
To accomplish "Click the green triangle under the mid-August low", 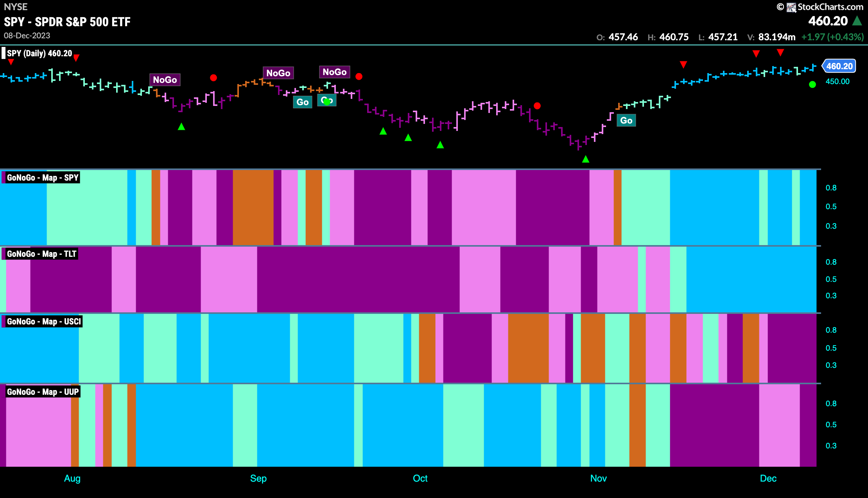I will click(x=181, y=127).
